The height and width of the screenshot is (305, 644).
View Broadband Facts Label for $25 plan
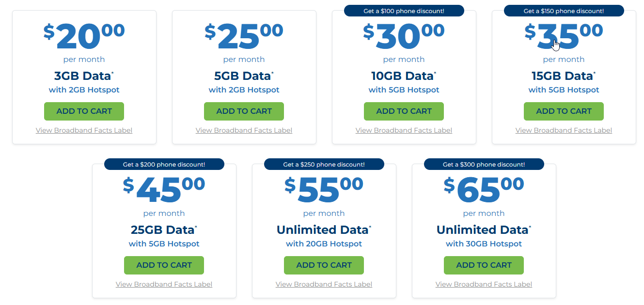coord(244,130)
